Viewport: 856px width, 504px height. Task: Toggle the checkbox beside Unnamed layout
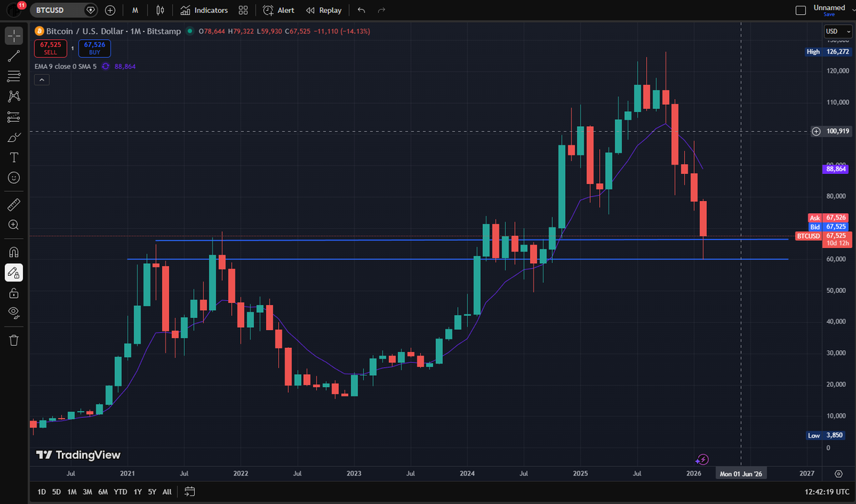pyautogui.click(x=801, y=10)
